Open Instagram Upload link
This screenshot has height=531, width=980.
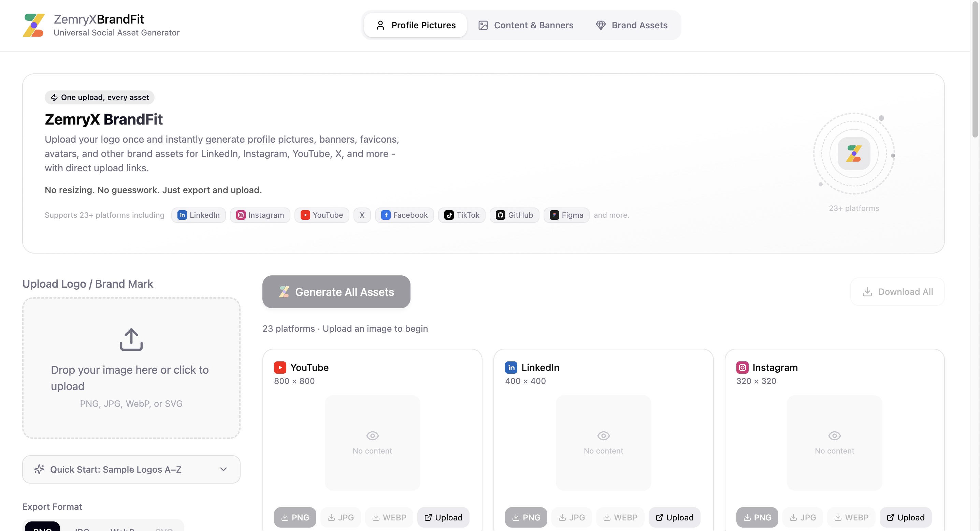pyautogui.click(x=905, y=517)
